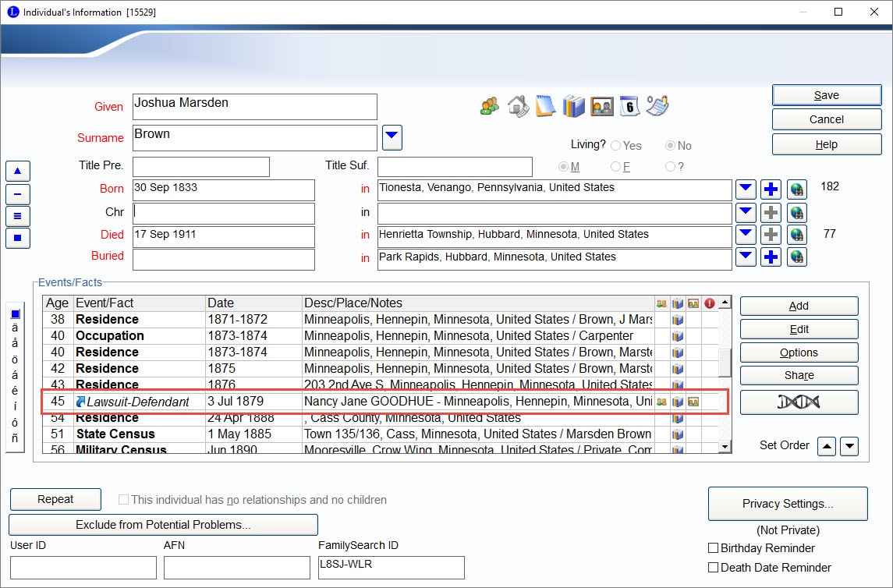Viewport: 893px width, 588px height.
Task: Click the Given name field
Action: (254, 107)
